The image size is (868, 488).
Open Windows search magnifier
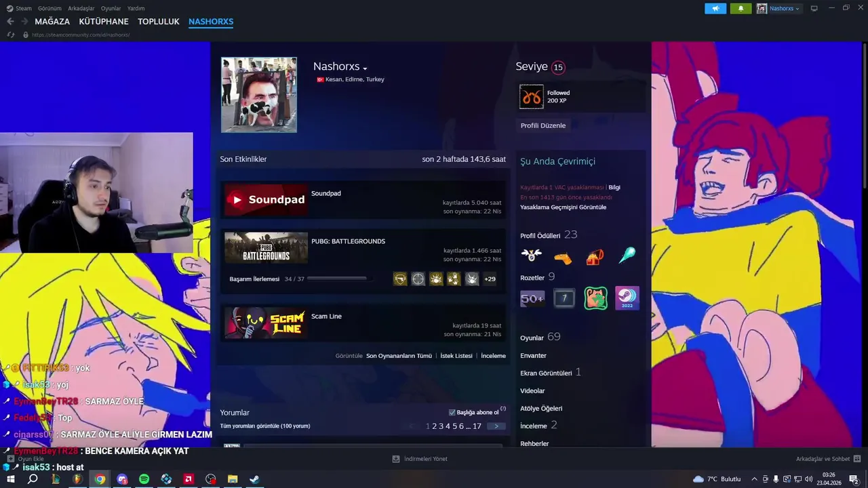tap(33, 479)
